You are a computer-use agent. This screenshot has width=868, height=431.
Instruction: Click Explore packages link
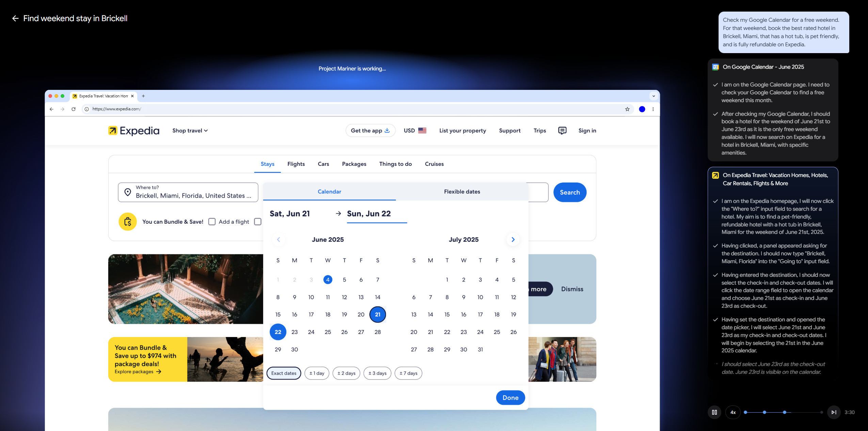coord(138,372)
